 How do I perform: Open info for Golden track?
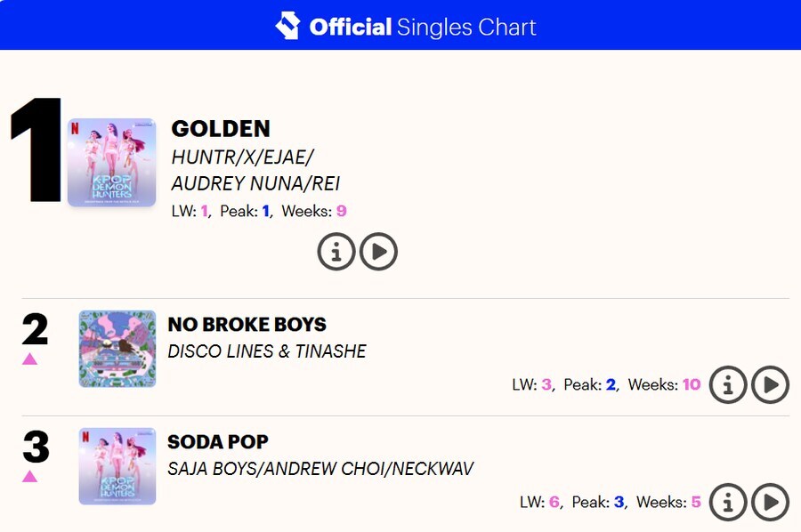[x=336, y=251]
